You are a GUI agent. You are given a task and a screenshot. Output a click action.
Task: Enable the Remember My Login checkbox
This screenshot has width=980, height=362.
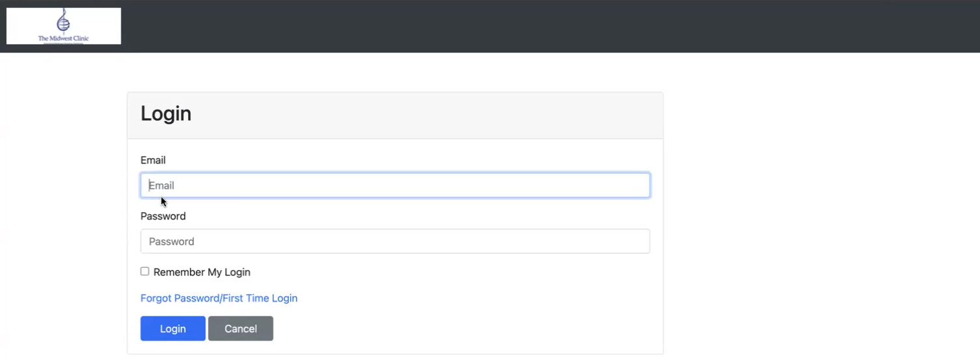coord(145,271)
